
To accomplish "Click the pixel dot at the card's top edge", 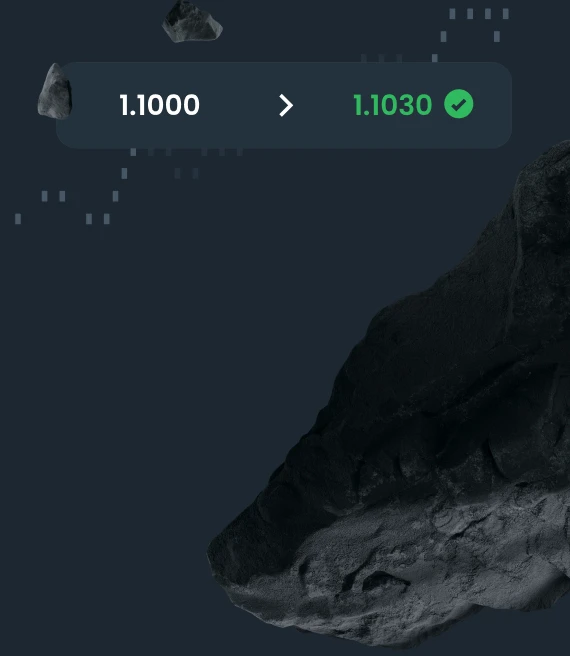I will click(x=435, y=58).
